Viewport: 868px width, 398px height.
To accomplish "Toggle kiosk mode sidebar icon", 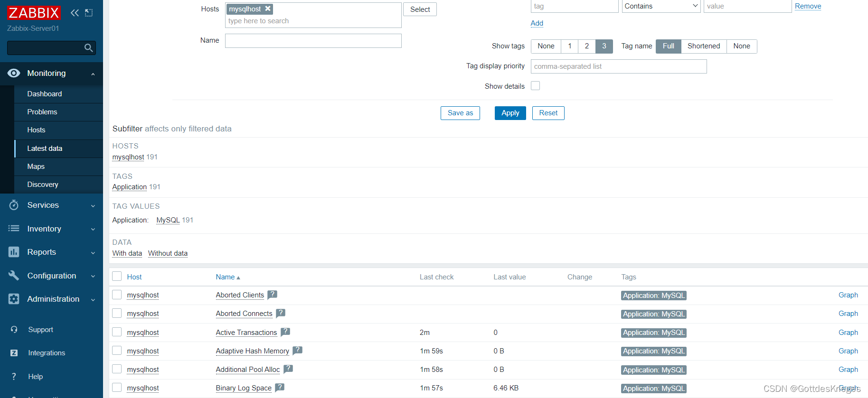I will tap(89, 13).
